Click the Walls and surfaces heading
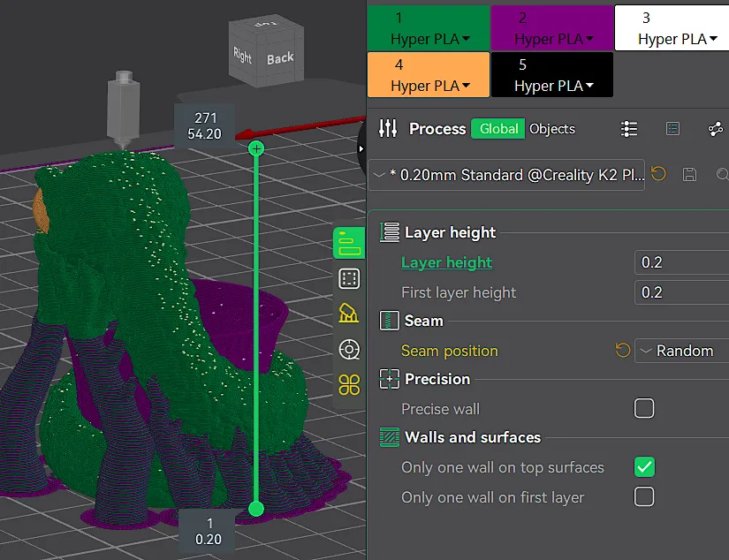729x560 pixels. point(473,437)
